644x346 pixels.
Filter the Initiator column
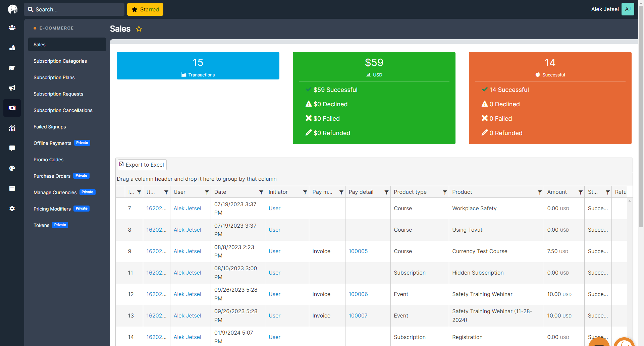tap(305, 192)
